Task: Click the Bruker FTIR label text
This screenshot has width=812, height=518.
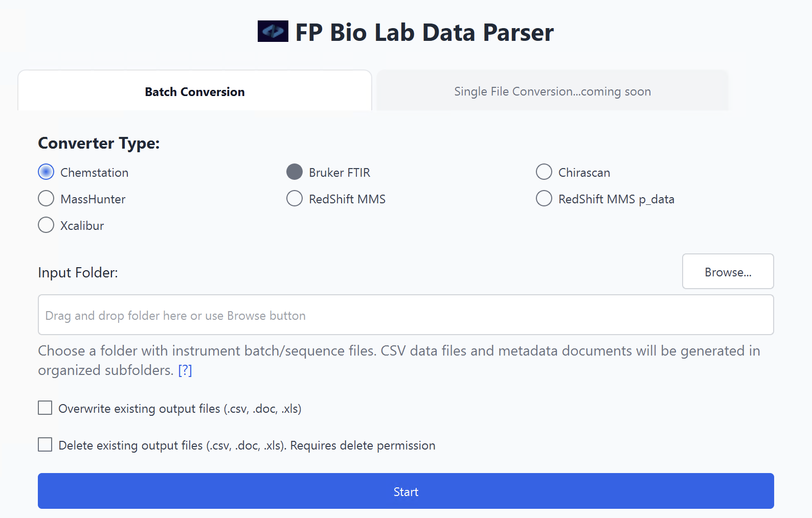Action: (340, 173)
